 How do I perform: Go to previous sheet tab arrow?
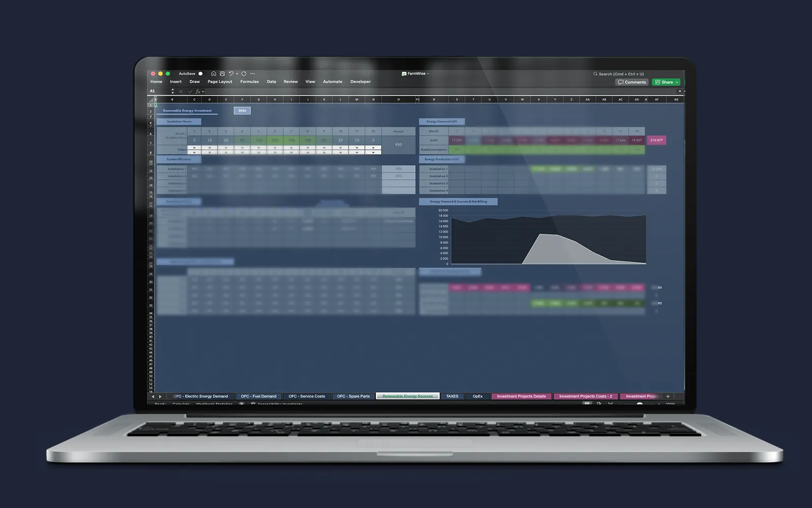coord(153,396)
